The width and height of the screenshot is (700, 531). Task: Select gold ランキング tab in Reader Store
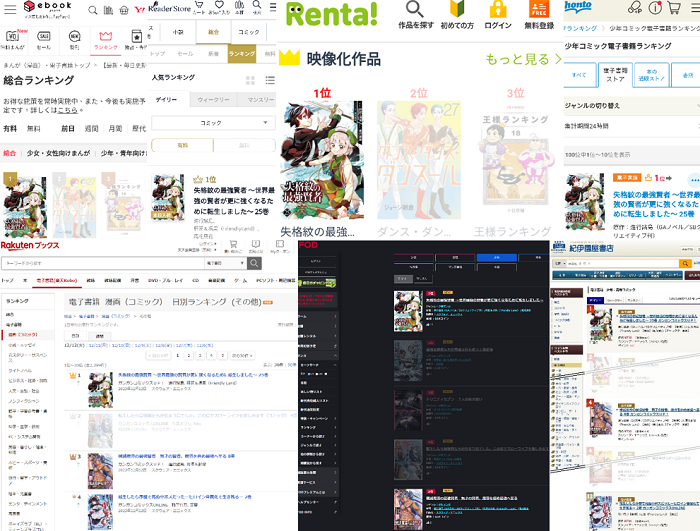pyautogui.click(x=242, y=54)
